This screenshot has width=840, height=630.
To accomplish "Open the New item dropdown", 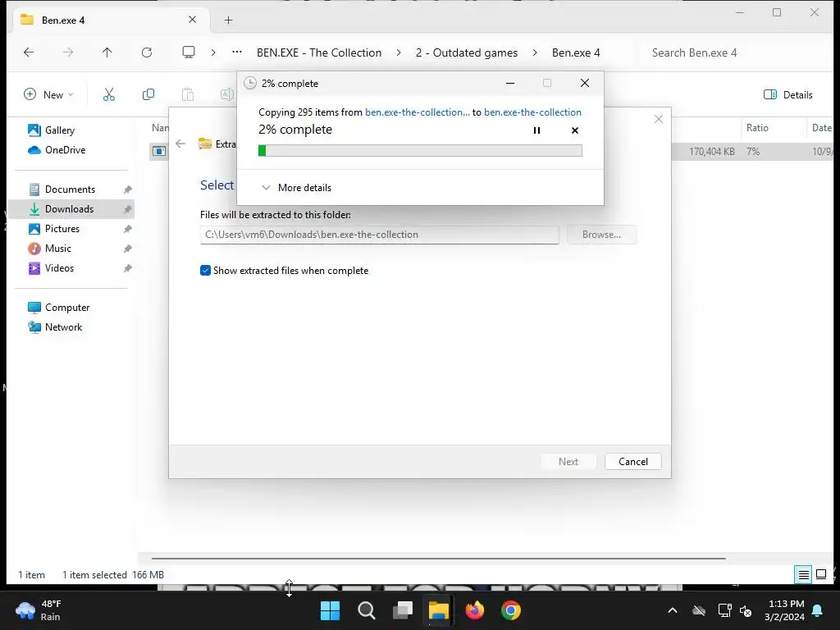I will 48,95.
